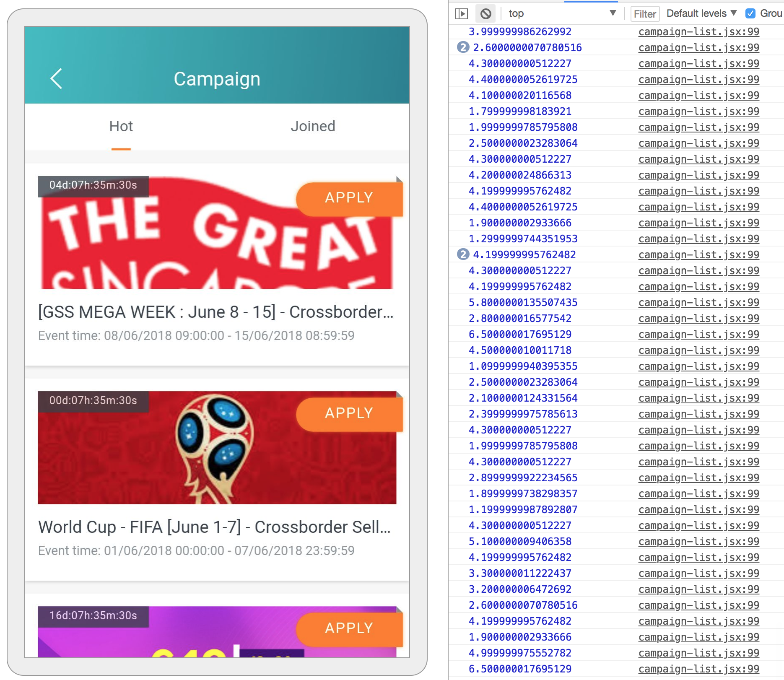Toggle the console sidebar panel icon
Viewport: 784px width, 680px height.
461,14
